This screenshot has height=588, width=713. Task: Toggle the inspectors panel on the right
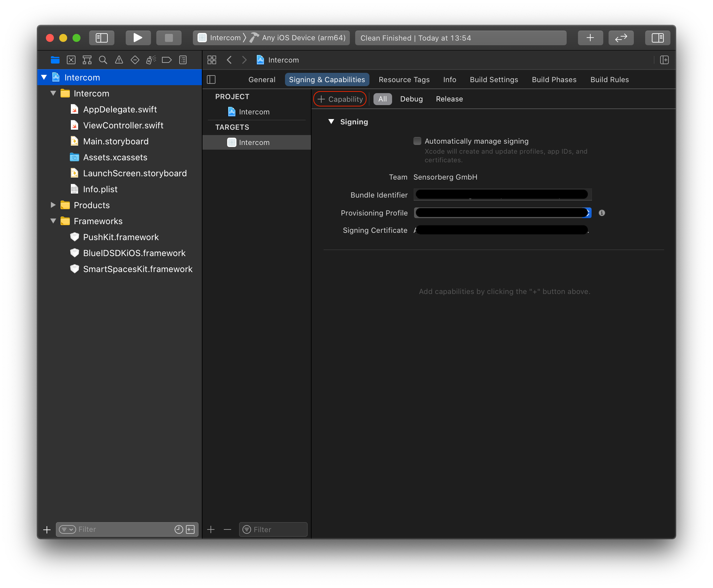tap(657, 38)
